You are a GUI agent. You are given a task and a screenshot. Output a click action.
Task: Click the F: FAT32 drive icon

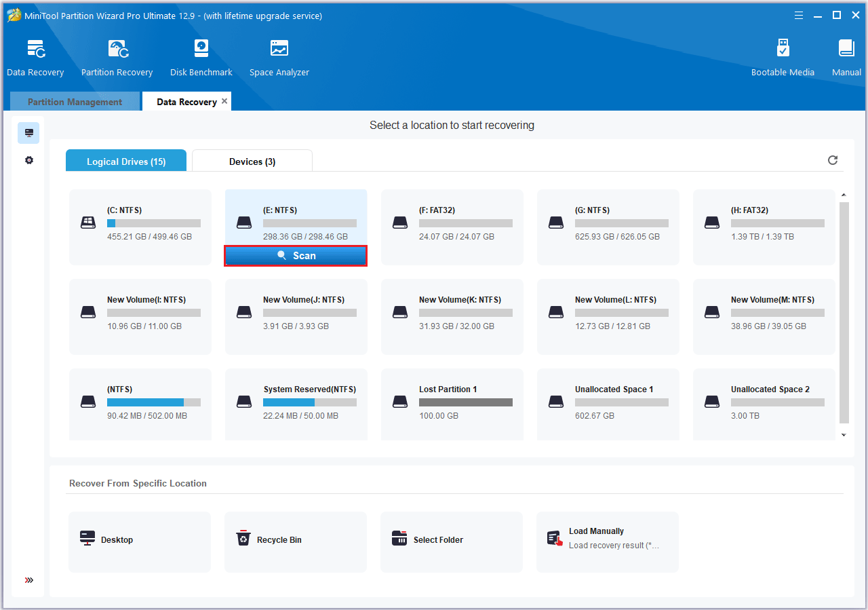(x=400, y=223)
